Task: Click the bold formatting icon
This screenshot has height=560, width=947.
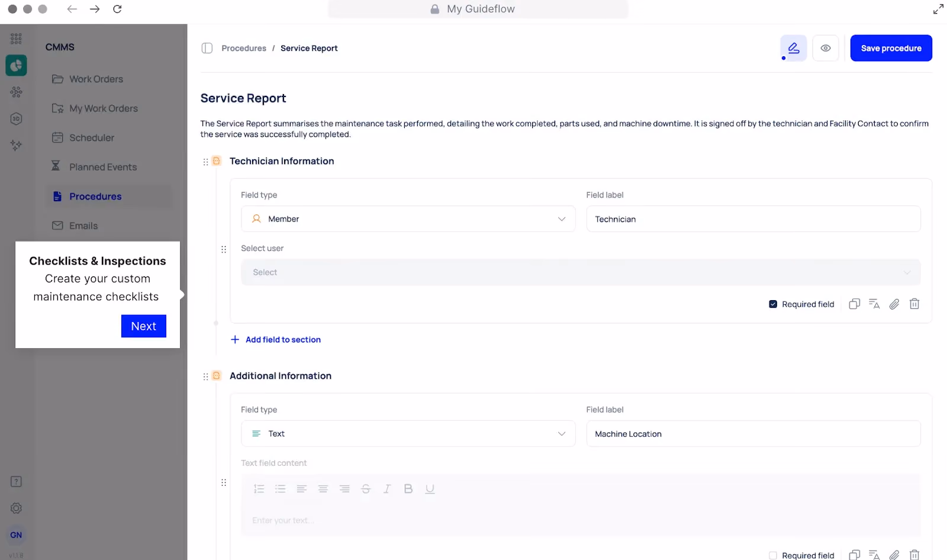Action: (x=408, y=488)
